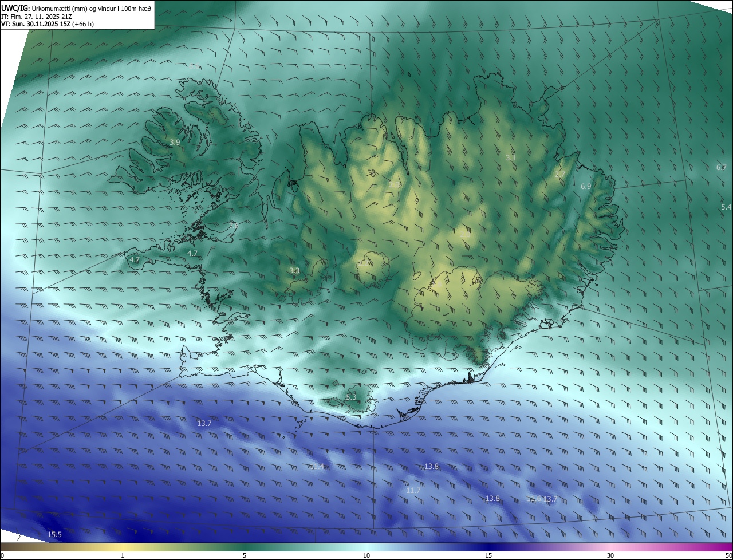Select the 5 tick on the color scale
The height and width of the screenshot is (560, 733).
tap(245, 555)
